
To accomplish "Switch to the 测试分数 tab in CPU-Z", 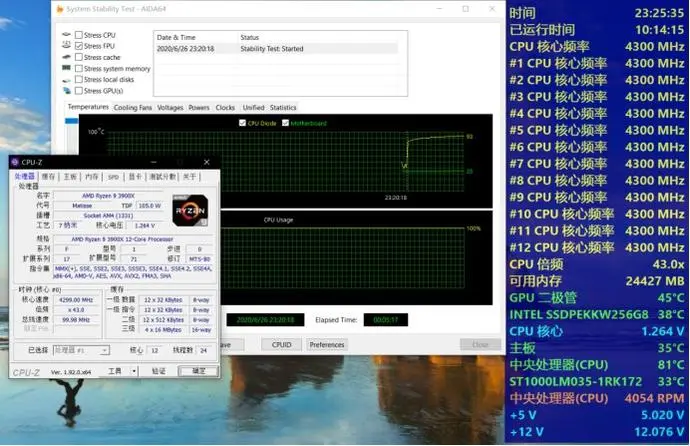I will [x=162, y=176].
